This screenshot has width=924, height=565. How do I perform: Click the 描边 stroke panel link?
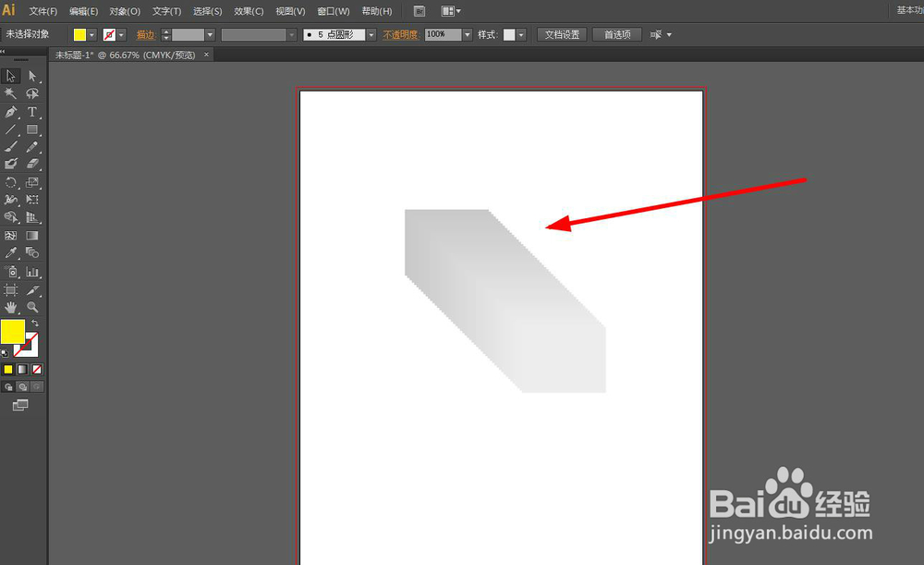[x=146, y=35]
